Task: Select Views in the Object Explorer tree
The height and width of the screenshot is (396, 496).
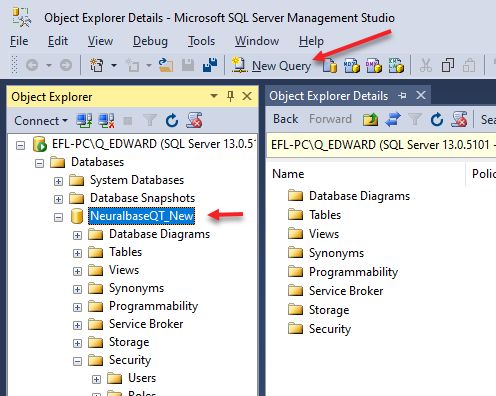Action: pos(124,270)
